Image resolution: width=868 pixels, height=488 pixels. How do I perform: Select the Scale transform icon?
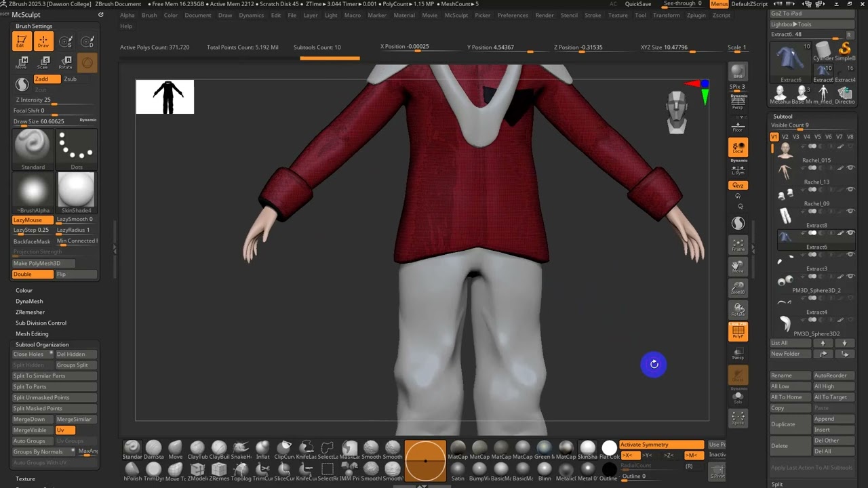[43, 62]
